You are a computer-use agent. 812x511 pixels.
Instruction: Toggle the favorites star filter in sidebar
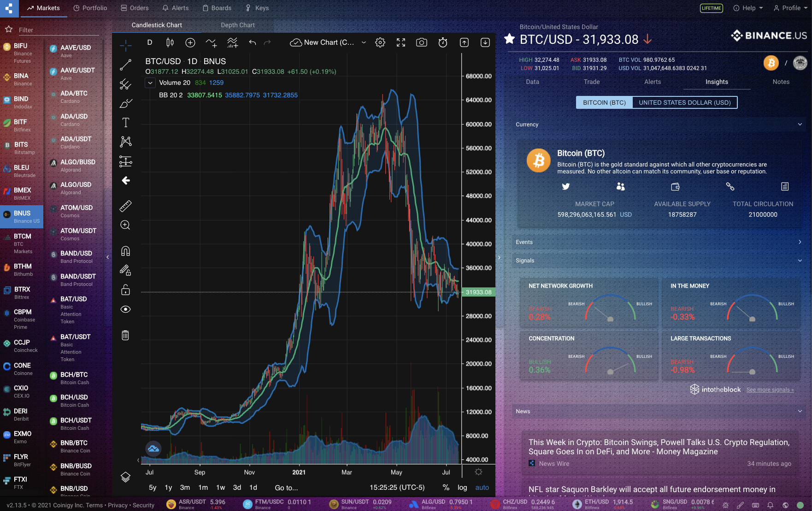click(8, 30)
